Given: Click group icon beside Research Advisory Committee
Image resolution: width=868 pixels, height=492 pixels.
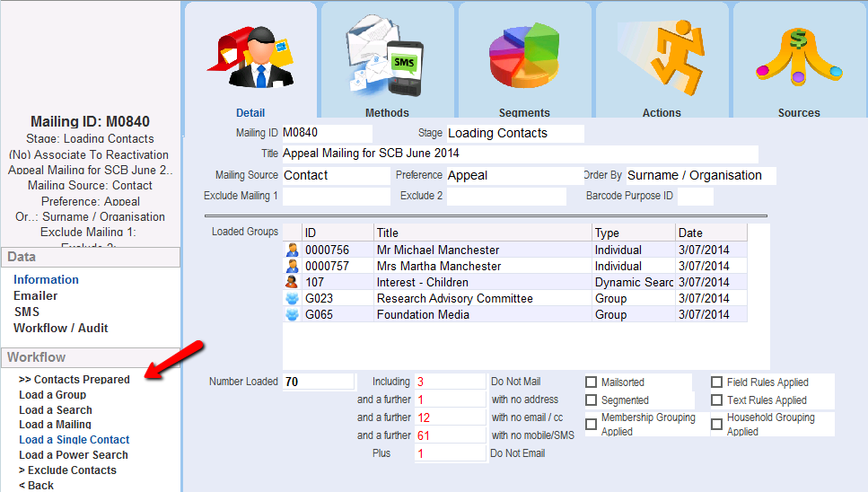Looking at the screenshot, I should coord(292,298).
